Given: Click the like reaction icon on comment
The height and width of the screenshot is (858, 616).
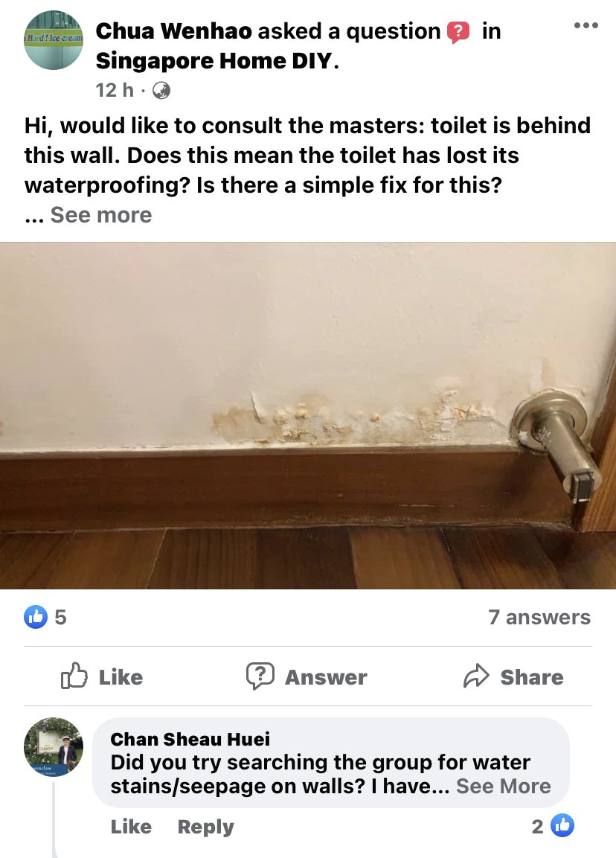Looking at the screenshot, I should click(x=562, y=826).
